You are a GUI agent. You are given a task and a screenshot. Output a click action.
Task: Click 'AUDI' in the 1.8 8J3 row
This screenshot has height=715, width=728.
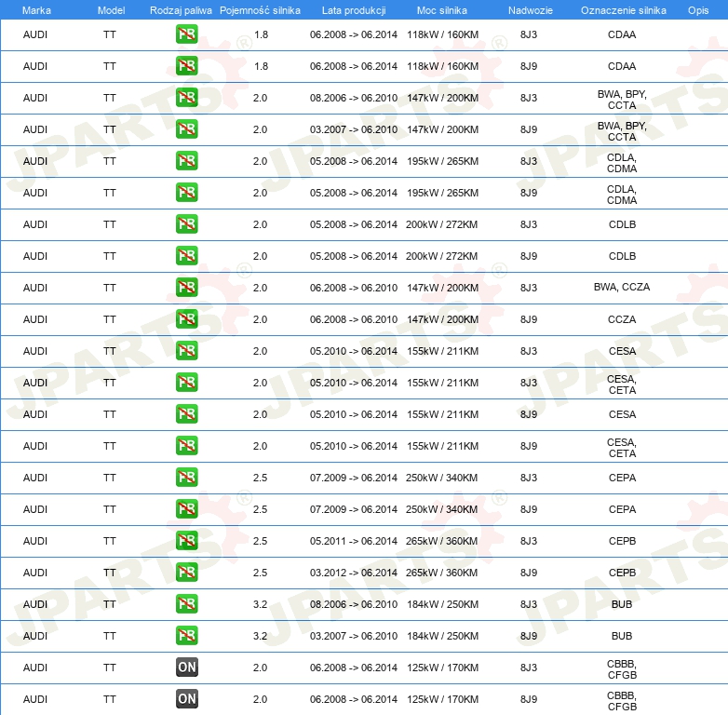click(35, 34)
